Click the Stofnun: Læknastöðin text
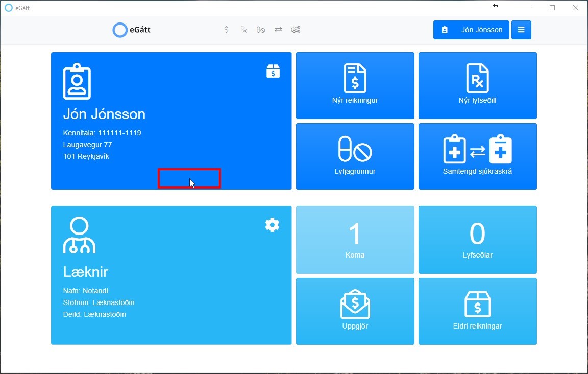The image size is (588, 374). pos(99,302)
